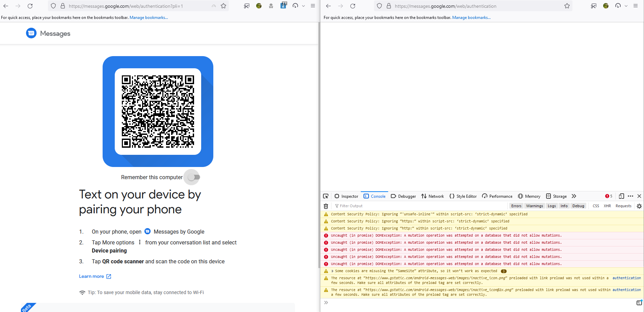Screen dimensions: 644x312
Task: Click inside the Filter Output field
Action: [x=371, y=206]
